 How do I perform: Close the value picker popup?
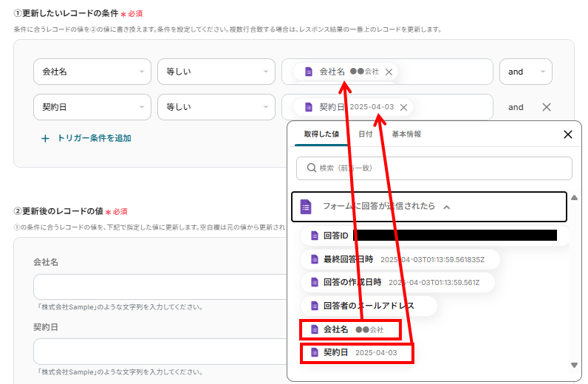567,134
